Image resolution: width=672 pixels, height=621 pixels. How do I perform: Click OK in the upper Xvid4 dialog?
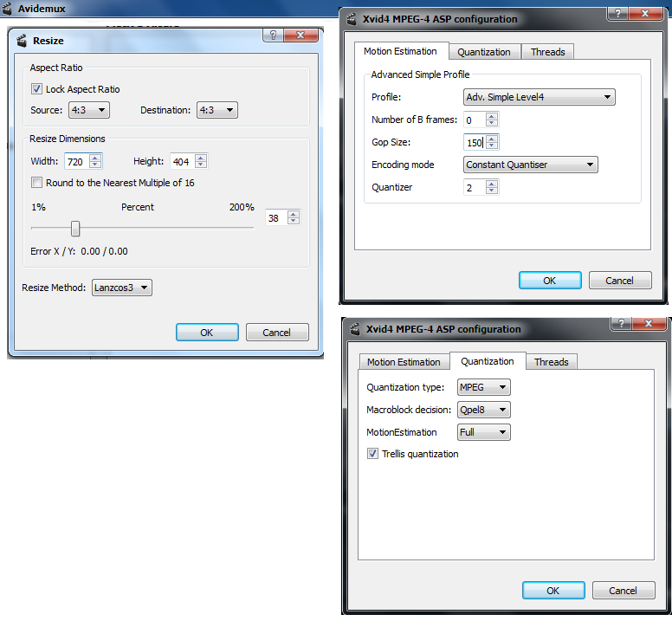pyautogui.click(x=550, y=281)
